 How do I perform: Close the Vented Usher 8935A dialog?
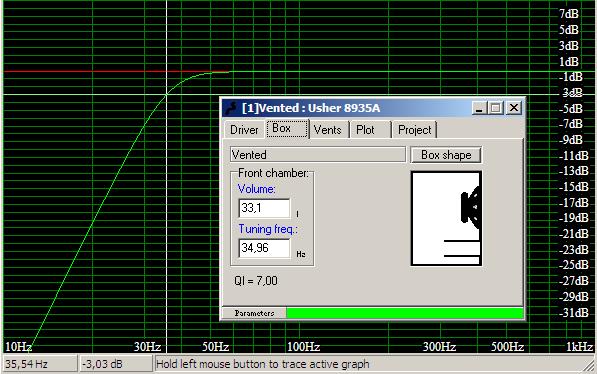pos(514,108)
